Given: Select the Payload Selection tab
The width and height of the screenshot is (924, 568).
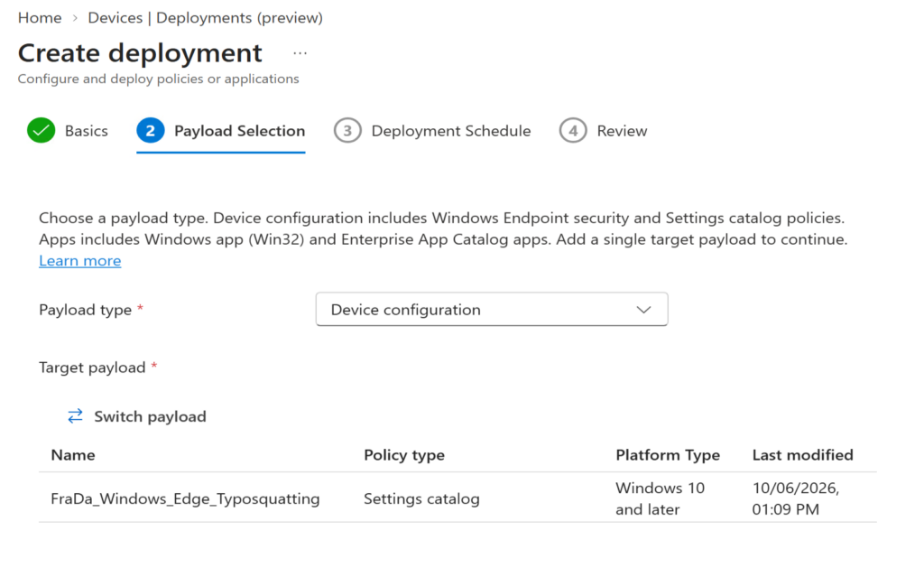Looking at the screenshot, I should [x=239, y=131].
